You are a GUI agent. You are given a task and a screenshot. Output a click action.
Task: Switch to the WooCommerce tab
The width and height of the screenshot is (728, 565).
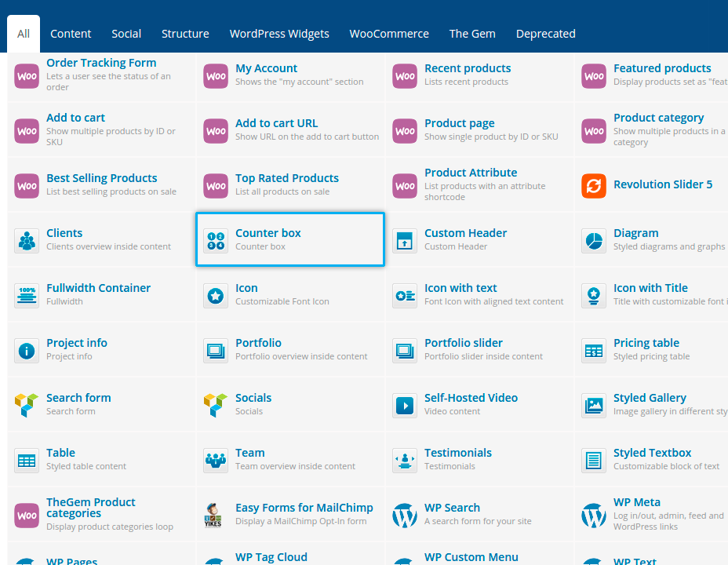(x=389, y=34)
